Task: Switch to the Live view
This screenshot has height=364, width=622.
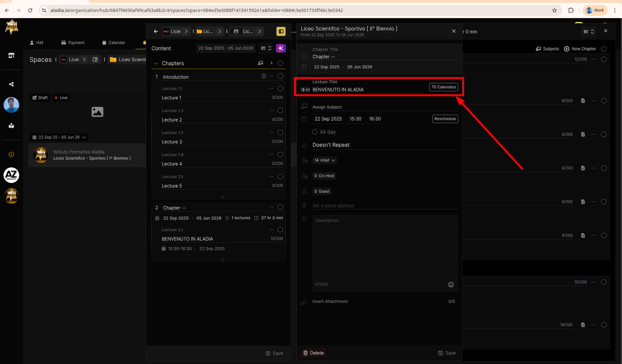Action: pos(61,98)
